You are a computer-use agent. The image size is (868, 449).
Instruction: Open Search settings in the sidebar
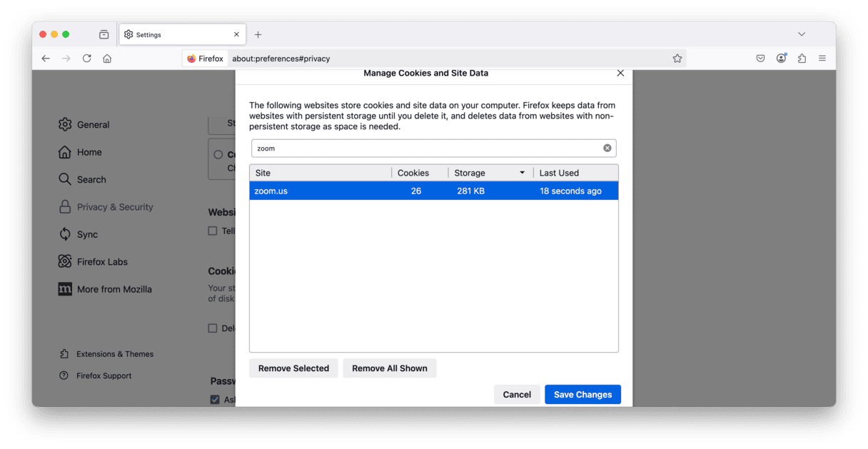82,179
